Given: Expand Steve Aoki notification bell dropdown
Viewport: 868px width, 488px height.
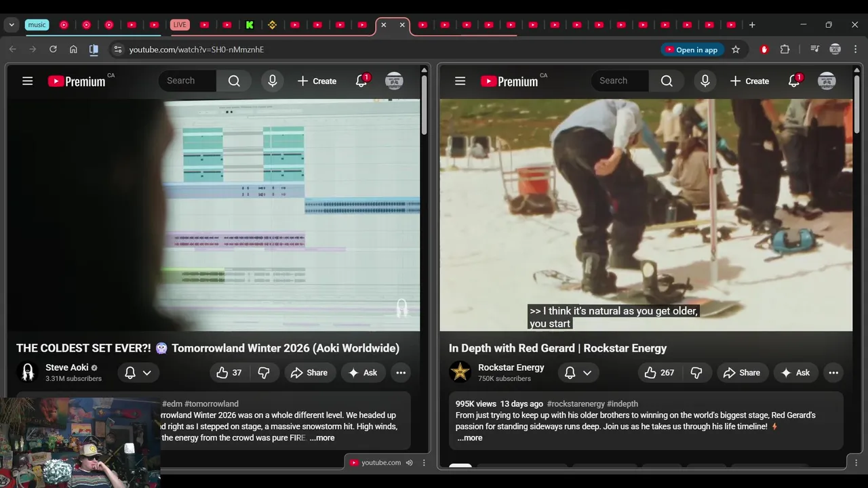Looking at the screenshot, I should tap(138, 373).
